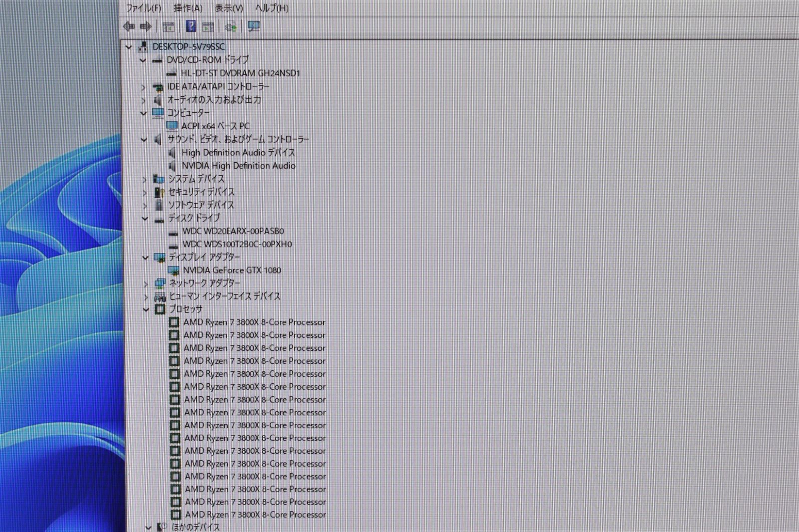Screen dimensions: 799x532
Task: Select the NVIDIA GeForce GTX 1080 adapter icon
Action: click(x=174, y=270)
